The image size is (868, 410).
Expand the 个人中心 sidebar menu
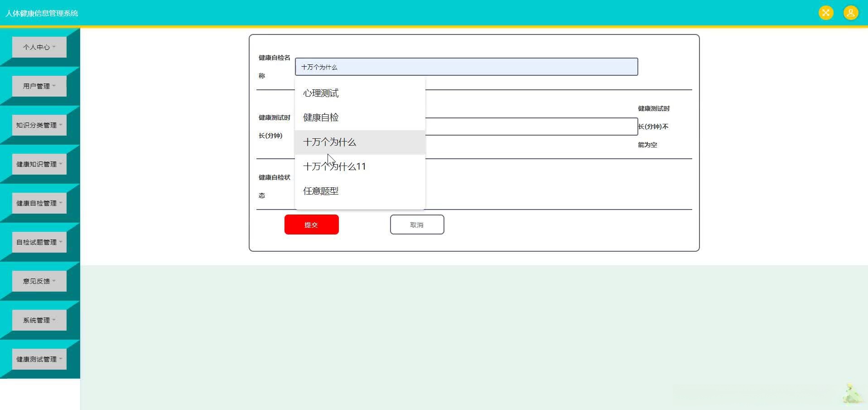pos(39,47)
